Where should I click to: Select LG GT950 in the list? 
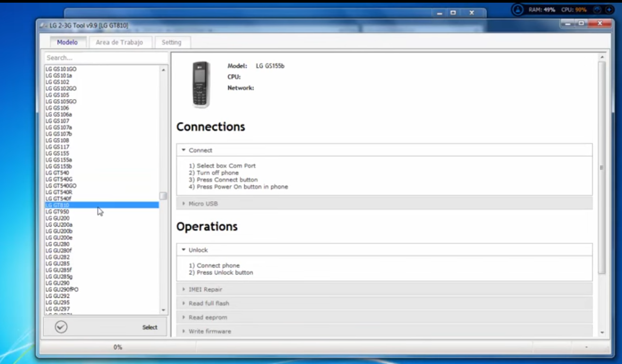[x=102, y=211]
